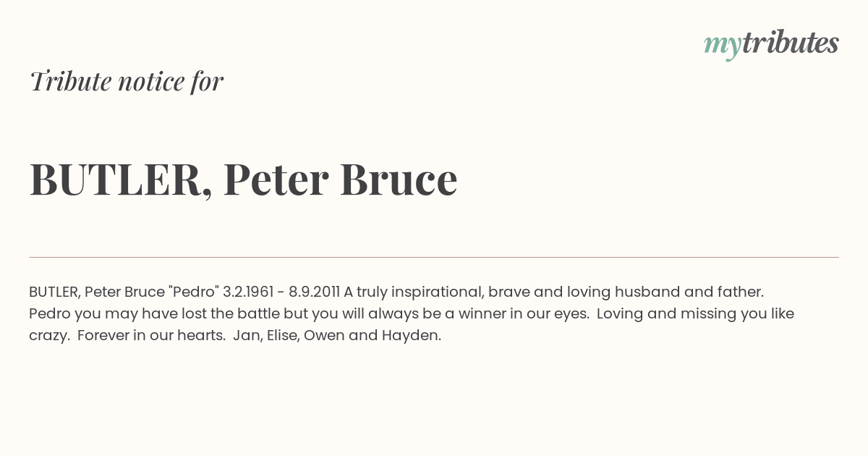
Task: Click the word 'crazy' in the notice
Action: click(48, 336)
